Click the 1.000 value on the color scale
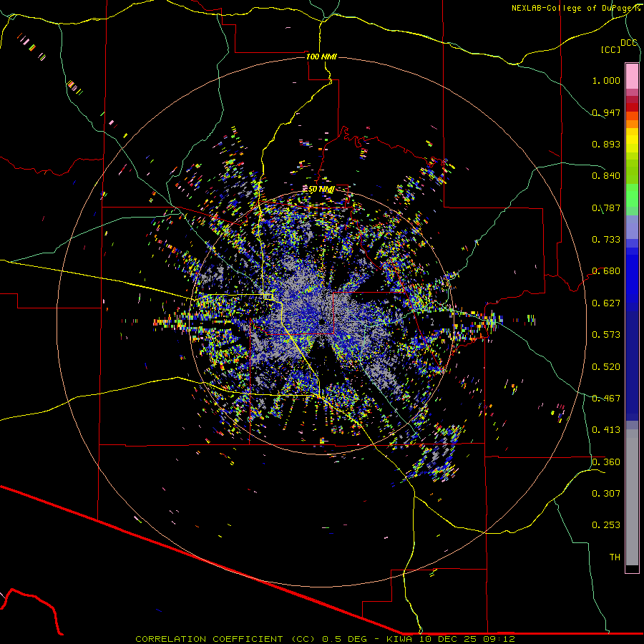The width and height of the screenshot is (644, 644). pos(606,80)
